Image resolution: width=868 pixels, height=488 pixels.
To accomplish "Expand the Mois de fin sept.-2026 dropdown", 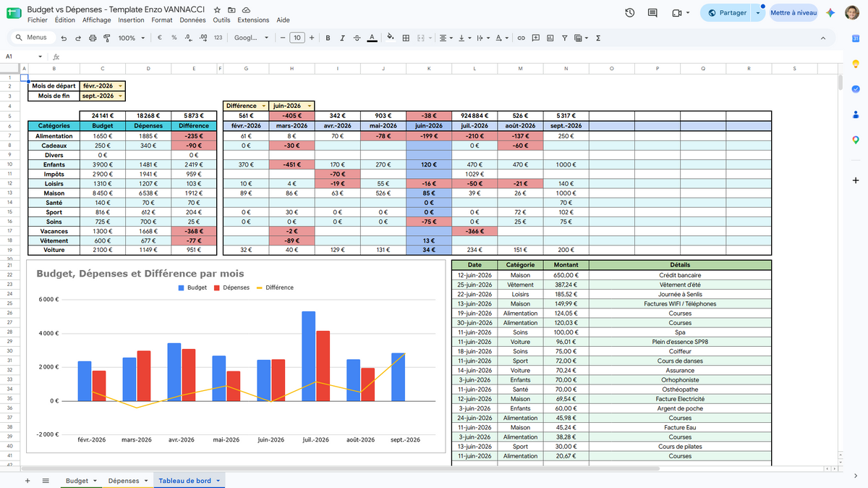I will point(120,96).
